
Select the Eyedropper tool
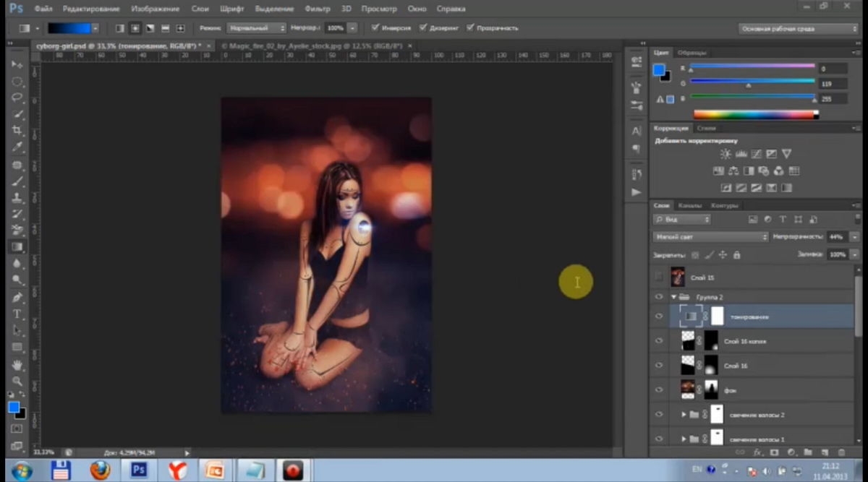pyautogui.click(x=17, y=147)
